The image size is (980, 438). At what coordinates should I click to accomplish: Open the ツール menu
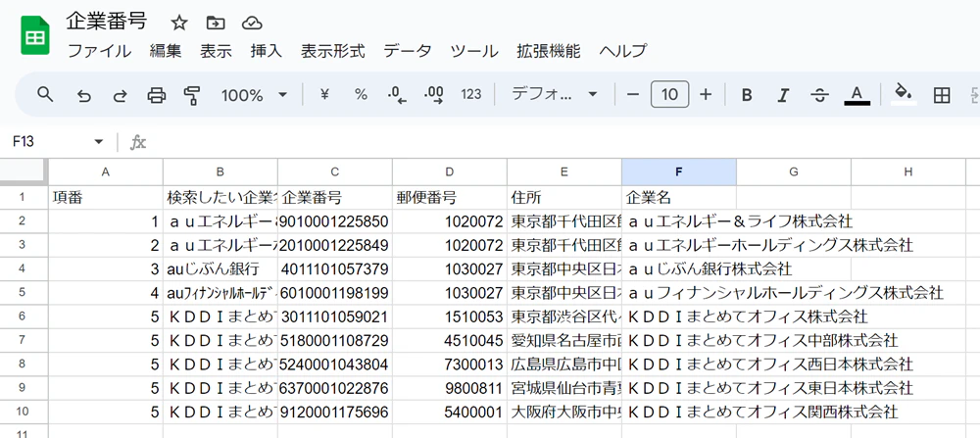(474, 51)
